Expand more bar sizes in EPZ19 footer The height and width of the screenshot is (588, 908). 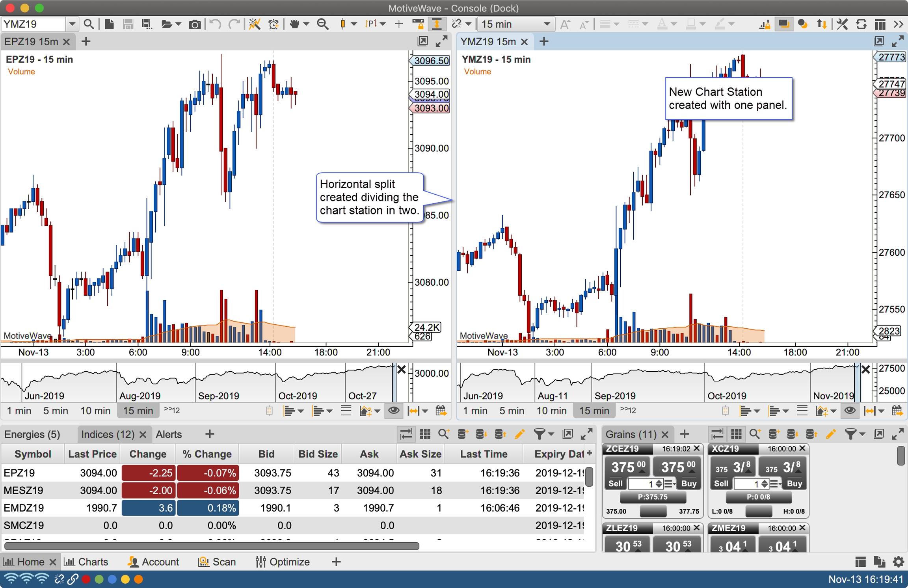tap(172, 410)
